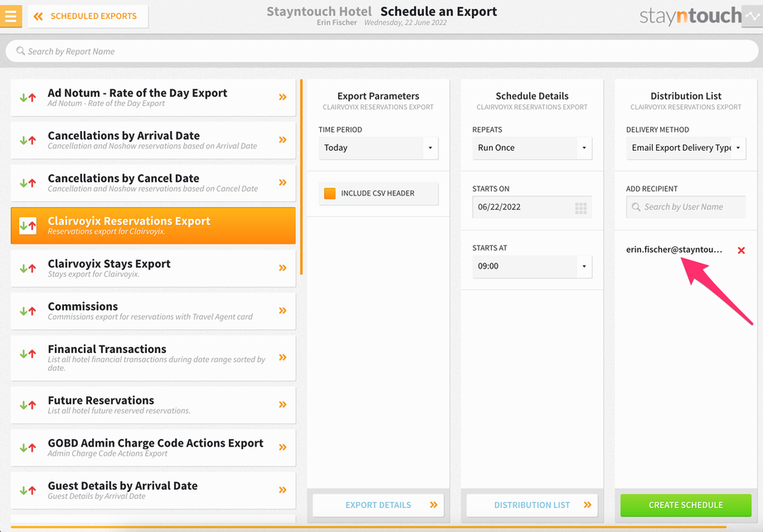The height and width of the screenshot is (532, 763).
Task: Click the Starts On date field
Action: tap(532, 207)
